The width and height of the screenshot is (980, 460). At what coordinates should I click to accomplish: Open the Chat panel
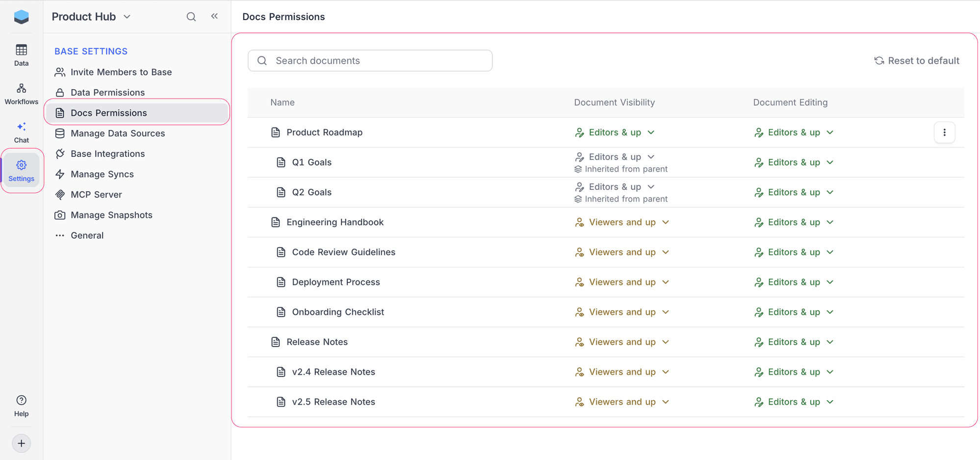[21, 131]
